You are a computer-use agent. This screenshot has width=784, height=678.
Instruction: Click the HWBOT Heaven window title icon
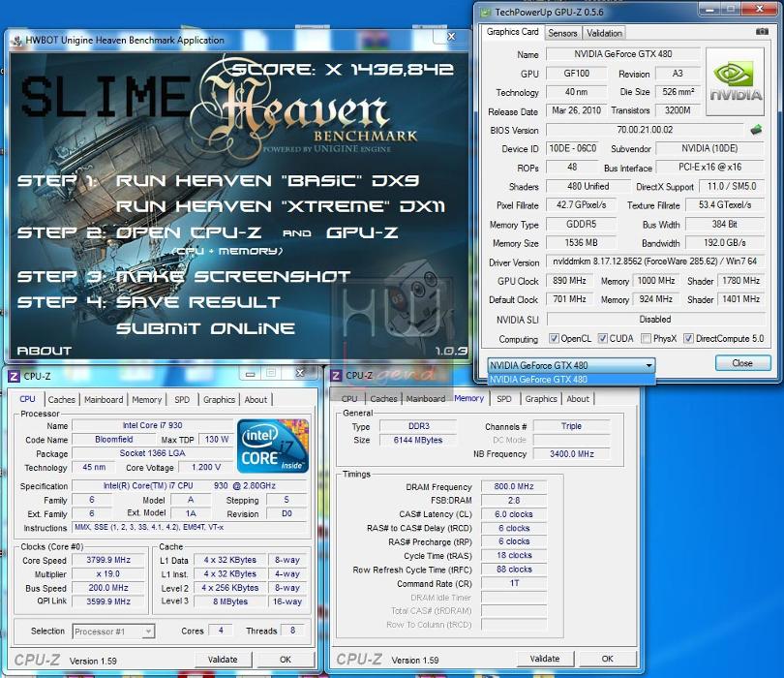pos(16,41)
